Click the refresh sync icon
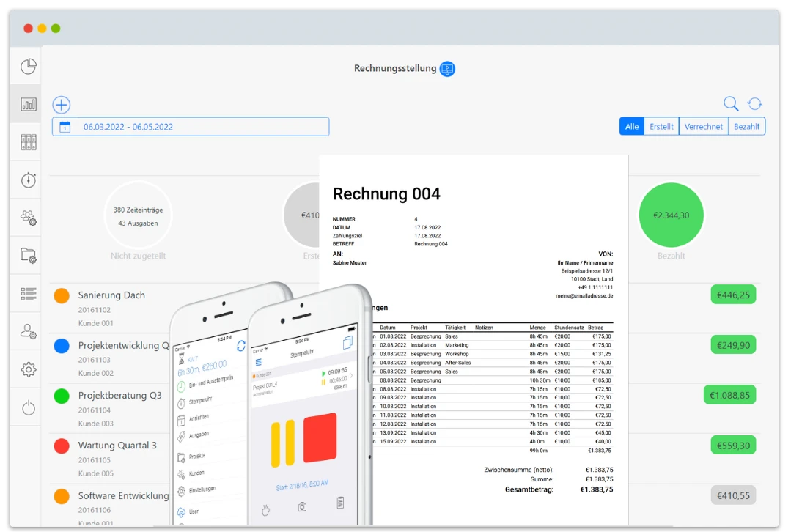 click(x=754, y=104)
